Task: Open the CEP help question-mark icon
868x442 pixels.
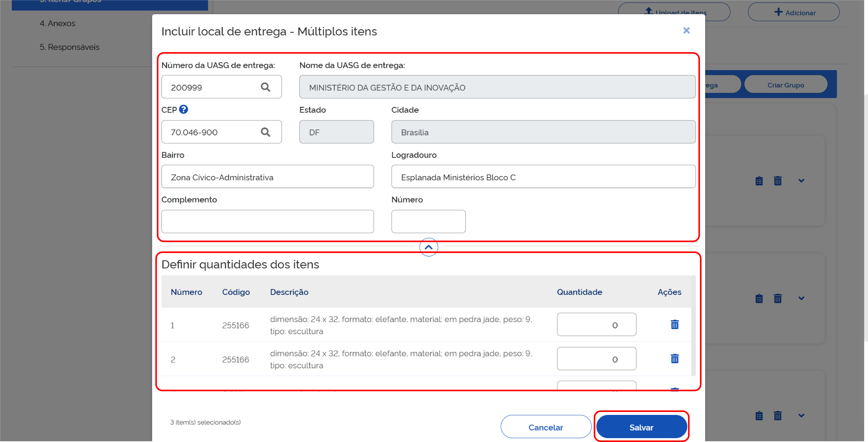Action: [183, 109]
